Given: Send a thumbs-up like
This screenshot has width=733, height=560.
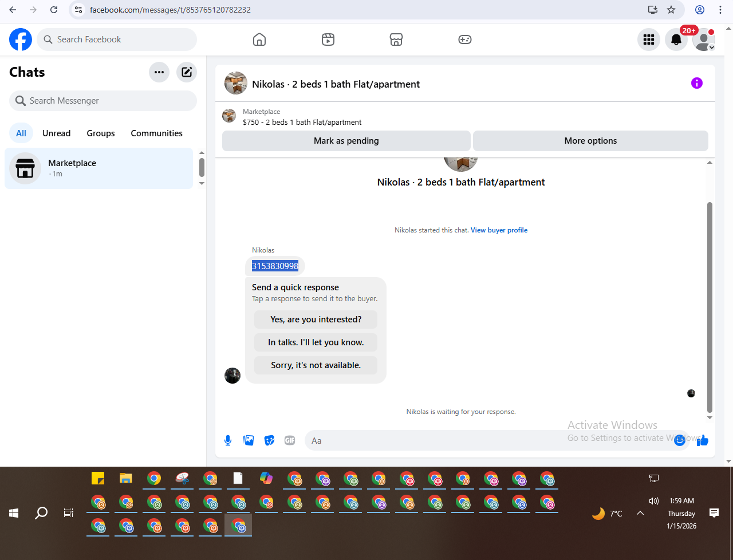Looking at the screenshot, I should [x=703, y=440].
